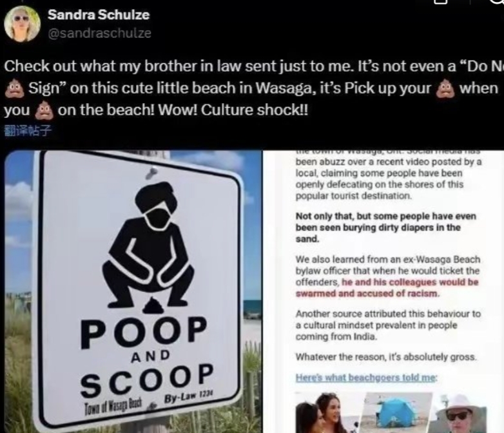Screen dimensions: 504x433
Task: Follow the "Here's what beachgoers told me" link
Action: pyautogui.click(x=366, y=378)
